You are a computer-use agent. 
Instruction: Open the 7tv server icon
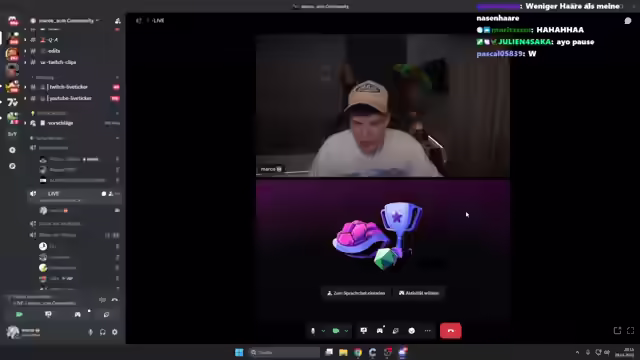tap(13, 102)
